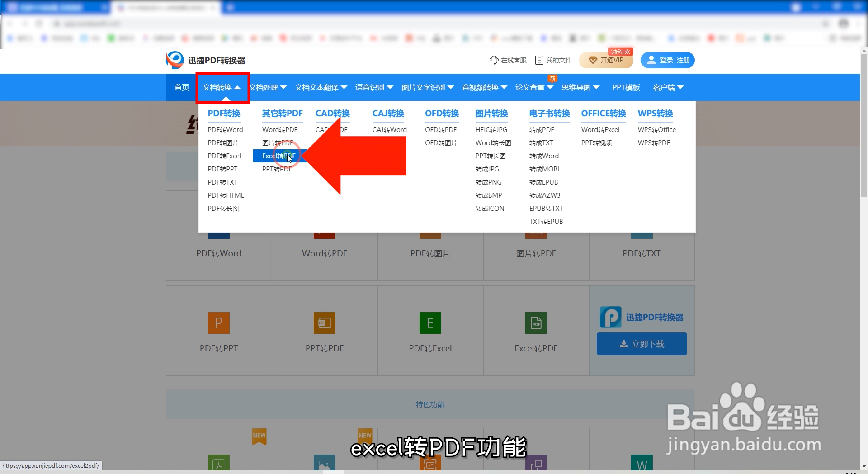
Task: Click the Excel转PDF card icon
Action: tap(536, 322)
